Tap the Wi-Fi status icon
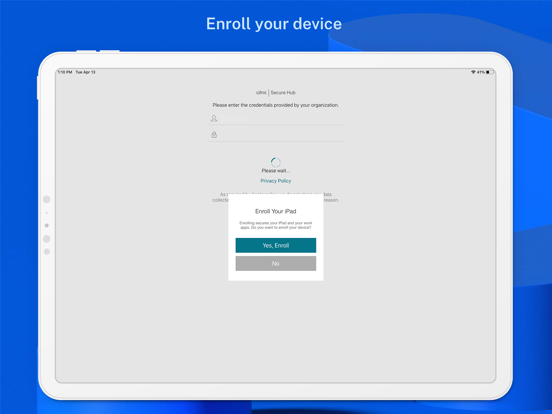Screen dimensions: 552x414 point(473,72)
